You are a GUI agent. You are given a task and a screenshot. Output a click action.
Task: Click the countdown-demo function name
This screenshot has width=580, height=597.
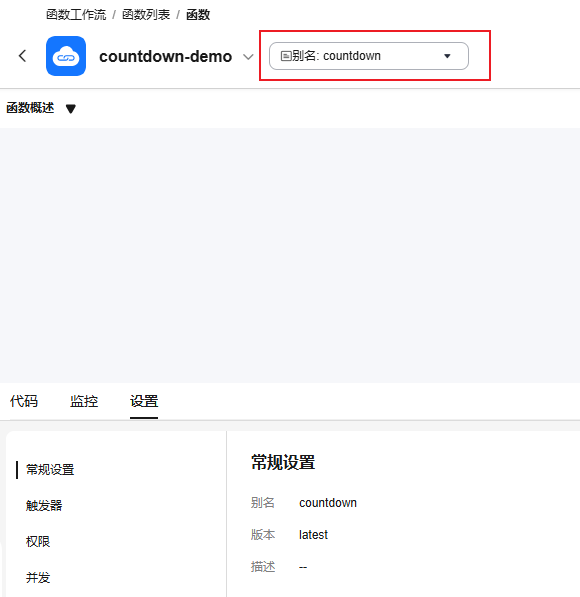(x=166, y=56)
